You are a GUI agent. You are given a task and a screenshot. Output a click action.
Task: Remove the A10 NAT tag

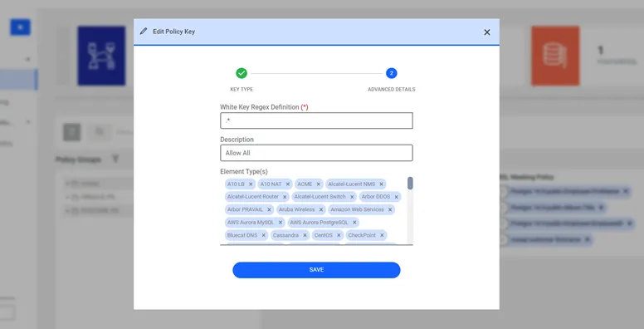[288, 184]
